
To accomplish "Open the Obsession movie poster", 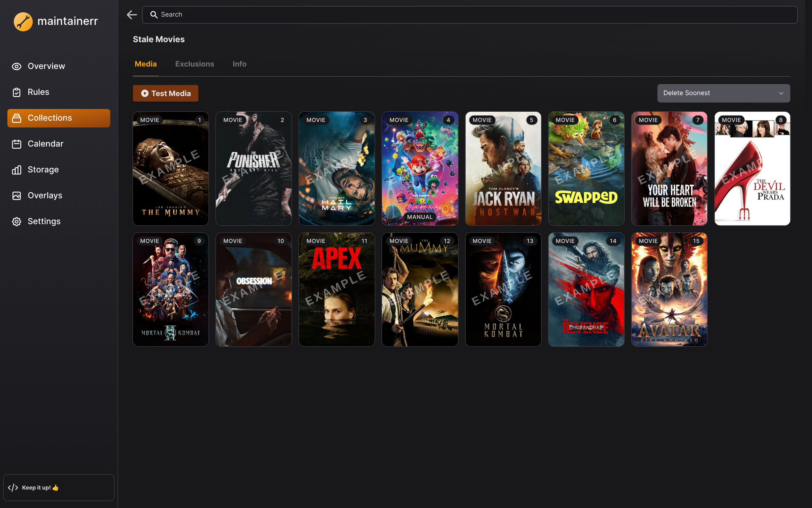I will point(254,290).
